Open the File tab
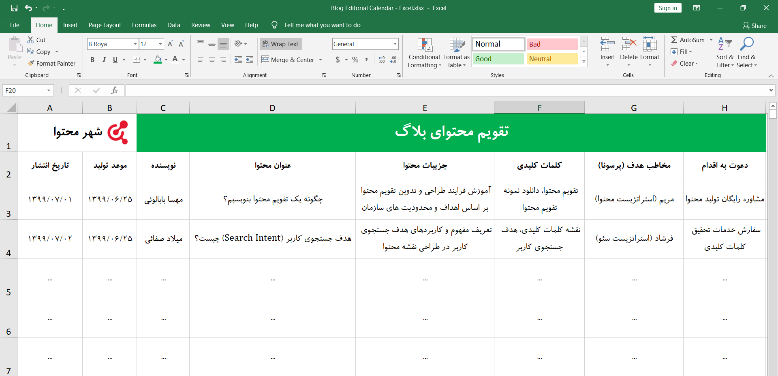This screenshot has height=376, width=778. [x=14, y=25]
